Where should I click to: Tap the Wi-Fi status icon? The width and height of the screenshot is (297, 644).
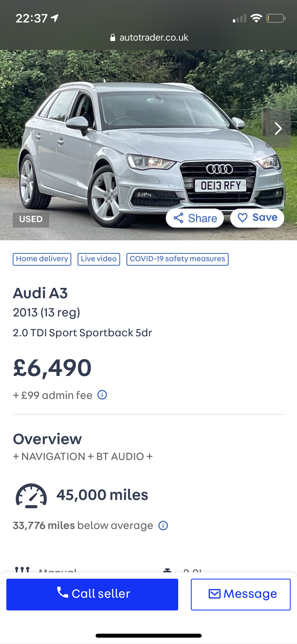tap(256, 18)
